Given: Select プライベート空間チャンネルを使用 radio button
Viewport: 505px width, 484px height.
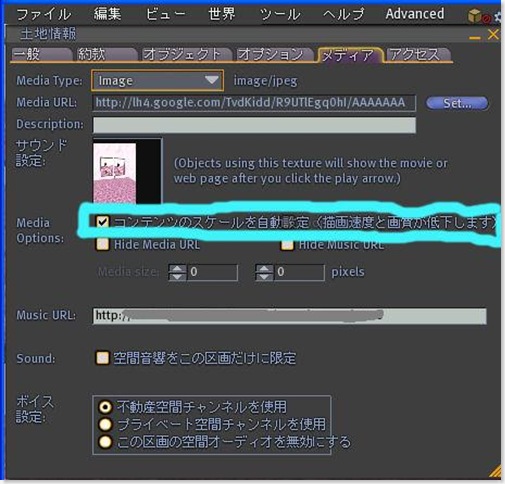Looking at the screenshot, I should click(x=105, y=424).
